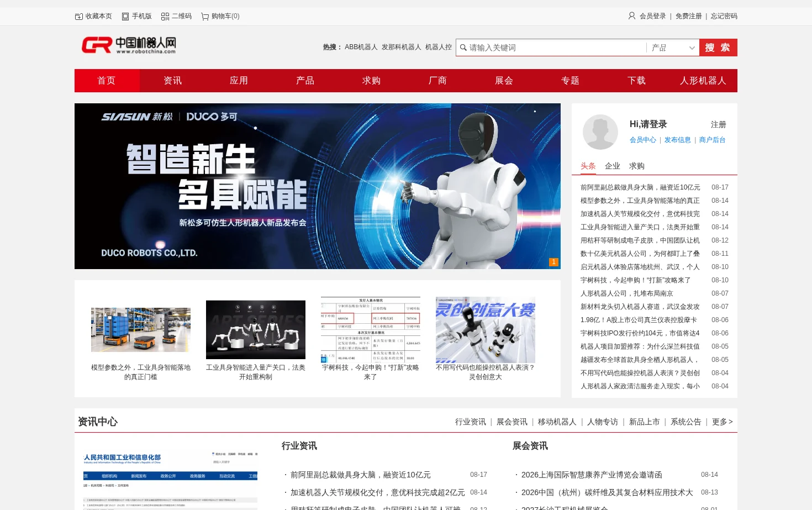Open article 2026上海国际智慧康养产业博览会邀请函
Image resolution: width=812 pixels, height=510 pixels.
click(x=592, y=475)
